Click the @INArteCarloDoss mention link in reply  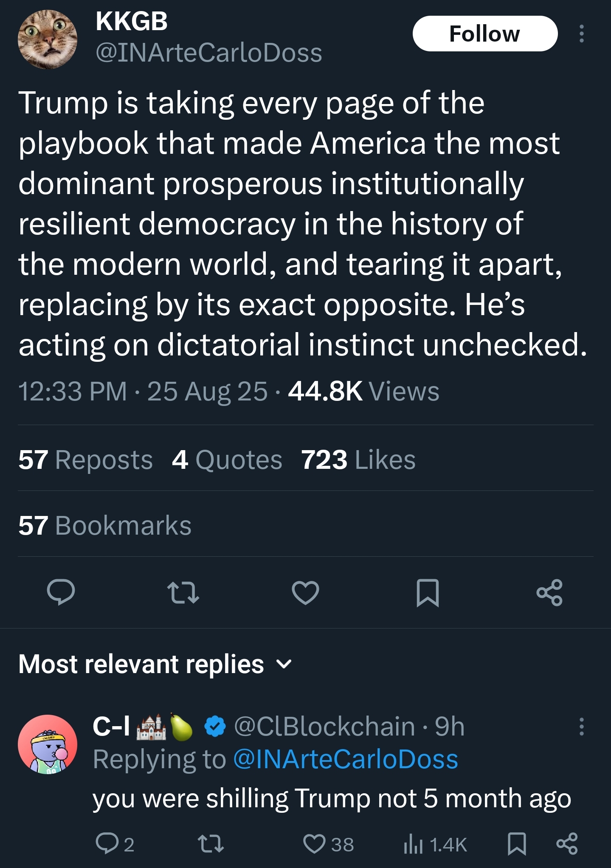pos(346,759)
